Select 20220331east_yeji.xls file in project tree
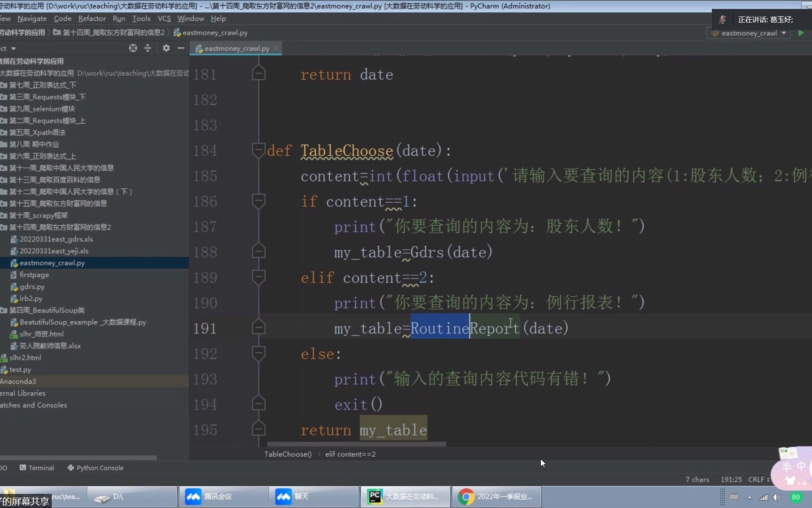Viewport: 812px width, 508px height. pyautogui.click(x=54, y=251)
